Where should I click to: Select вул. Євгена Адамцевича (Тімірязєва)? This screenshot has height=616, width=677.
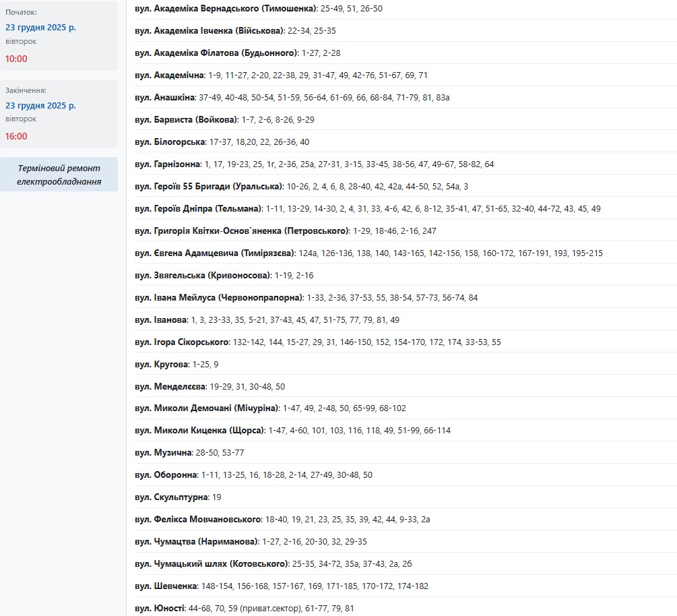click(x=215, y=253)
